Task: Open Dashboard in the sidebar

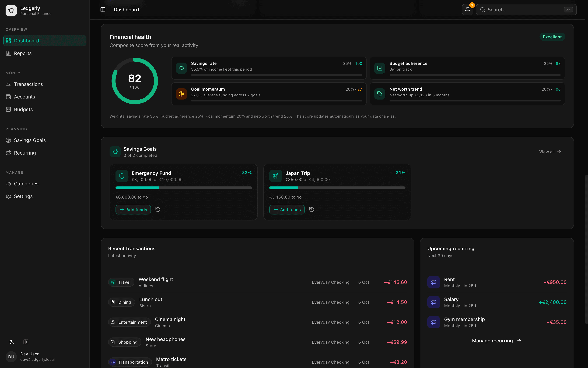Action: click(45, 41)
